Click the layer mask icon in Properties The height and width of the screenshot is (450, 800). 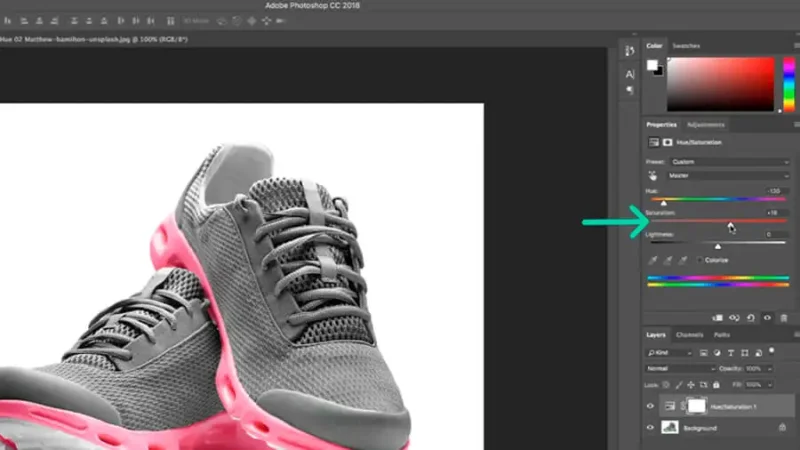pyautogui.click(x=667, y=142)
